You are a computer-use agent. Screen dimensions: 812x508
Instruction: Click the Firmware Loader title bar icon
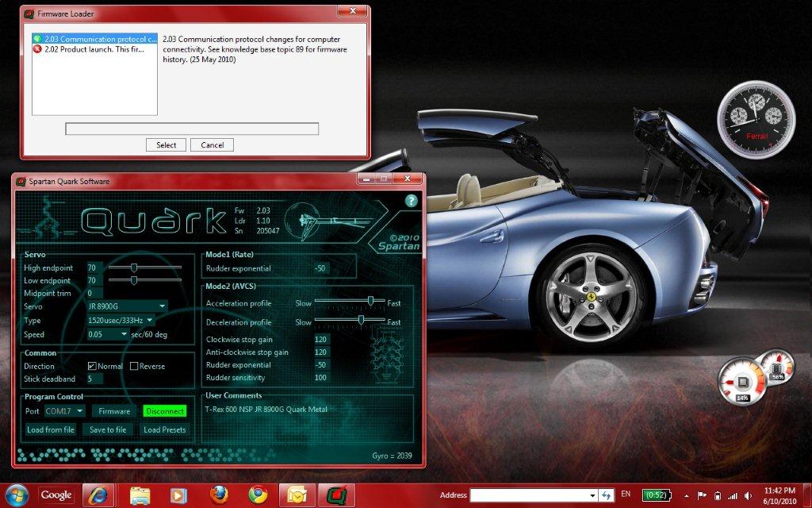coord(29,14)
